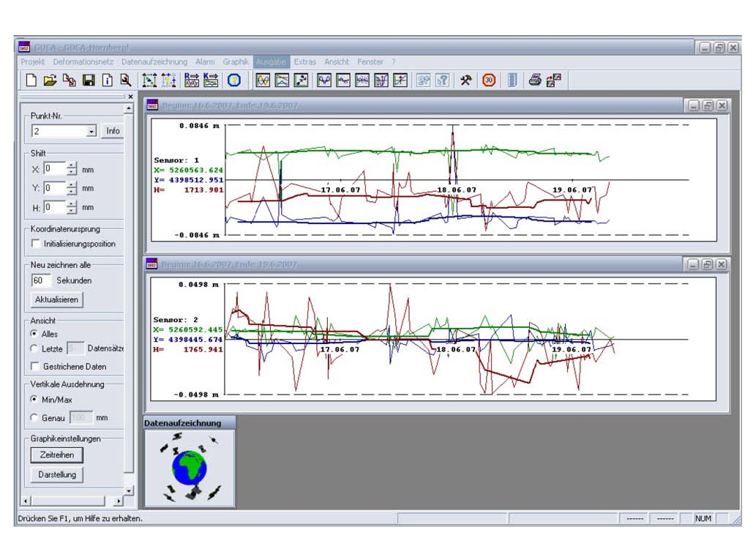756x538 pixels.
Task: Click the globe satellite Datenaufzeichnung image
Action: (190, 468)
